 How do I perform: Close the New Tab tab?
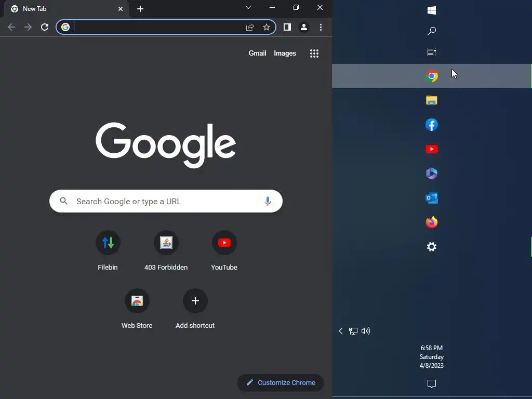(121, 9)
